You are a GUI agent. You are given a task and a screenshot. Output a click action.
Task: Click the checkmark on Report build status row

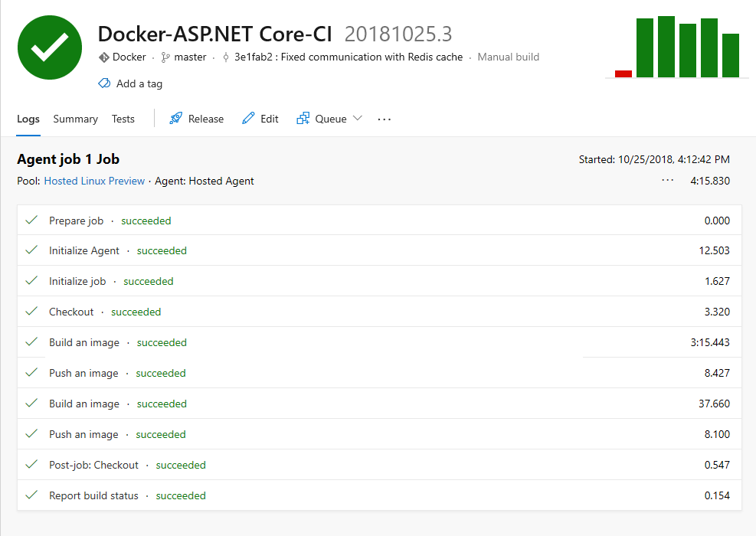pyautogui.click(x=31, y=495)
